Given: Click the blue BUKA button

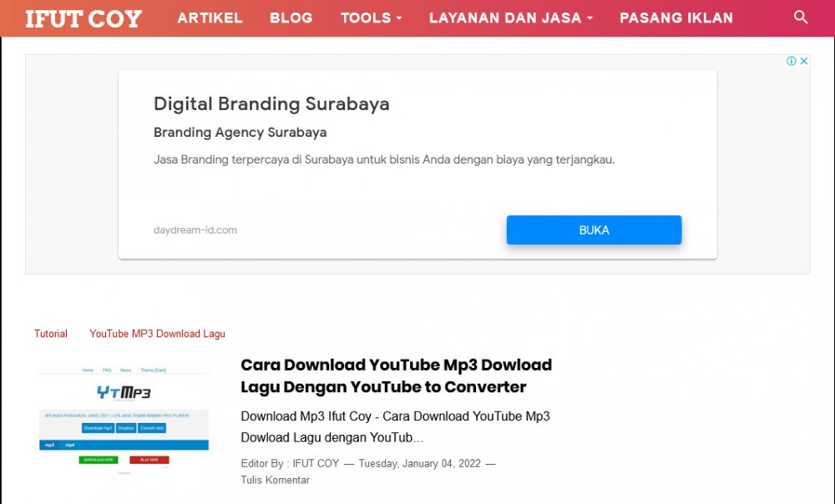Looking at the screenshot, I should pyautogui.click(x=594, y=230).
